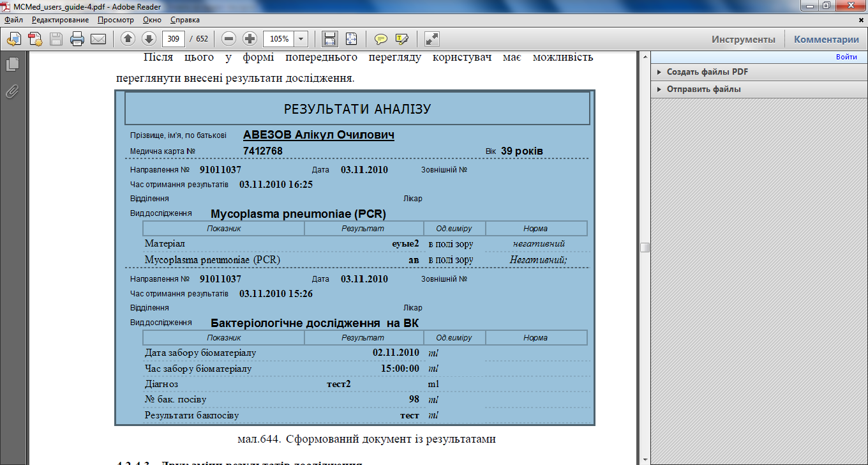Click the text Mycoplasma pneumoniae (PCR) heading

[x=299, y=214]
